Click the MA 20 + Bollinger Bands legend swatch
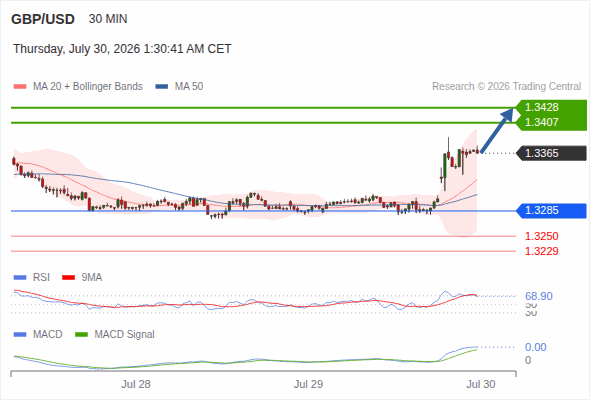Viewport: 590px width, 400px height. [20, 87]
